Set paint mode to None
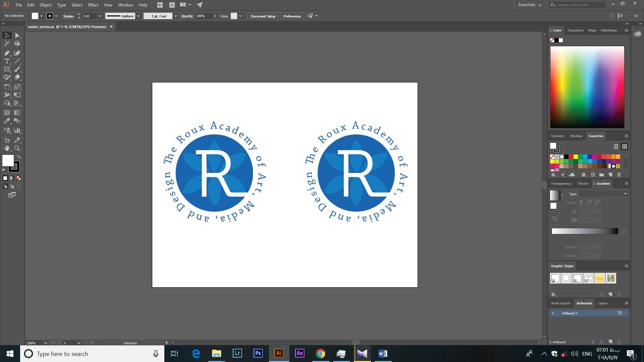This screenshot has width=644, height=362. 19,178
